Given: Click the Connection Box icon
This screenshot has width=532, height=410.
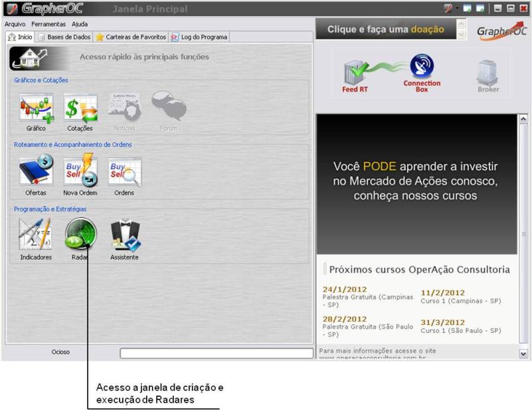Looking at the screenshot, I should 422,72.
